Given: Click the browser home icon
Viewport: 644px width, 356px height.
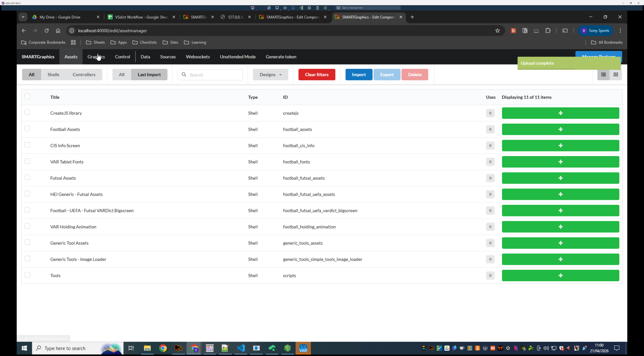Looking at the screenshot, I should (58, 31).
